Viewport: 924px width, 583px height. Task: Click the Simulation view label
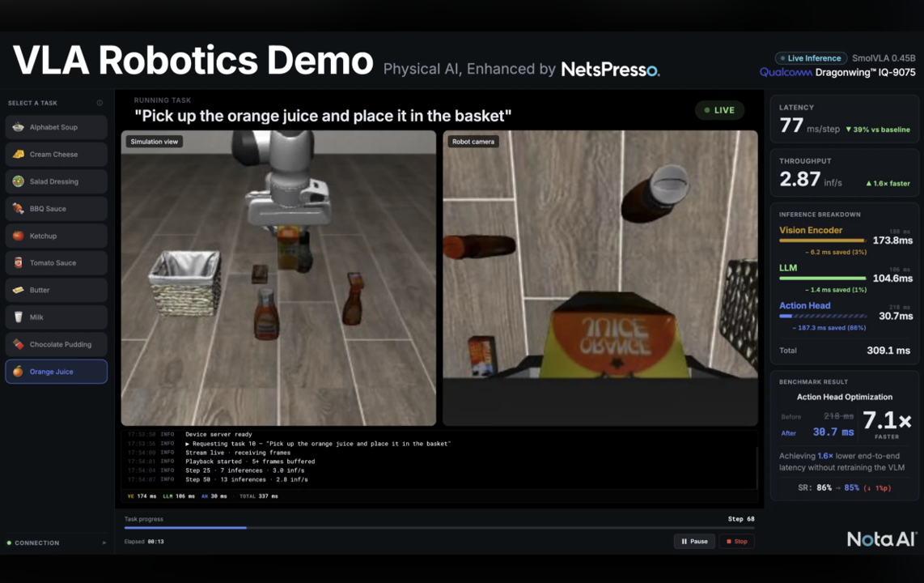pyautogui.click(x=155, y=142)
